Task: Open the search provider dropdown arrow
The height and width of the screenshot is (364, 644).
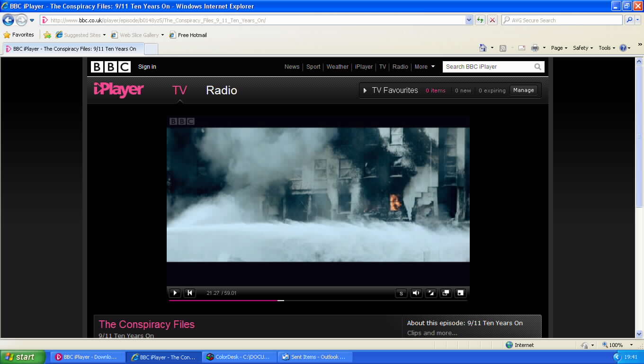Action: (638, 20)
